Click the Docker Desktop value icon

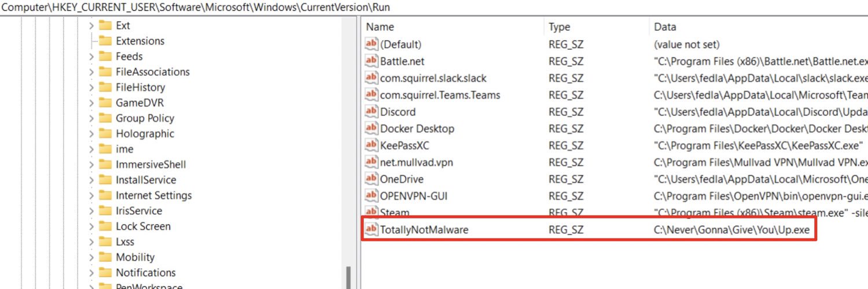point(372,128)
